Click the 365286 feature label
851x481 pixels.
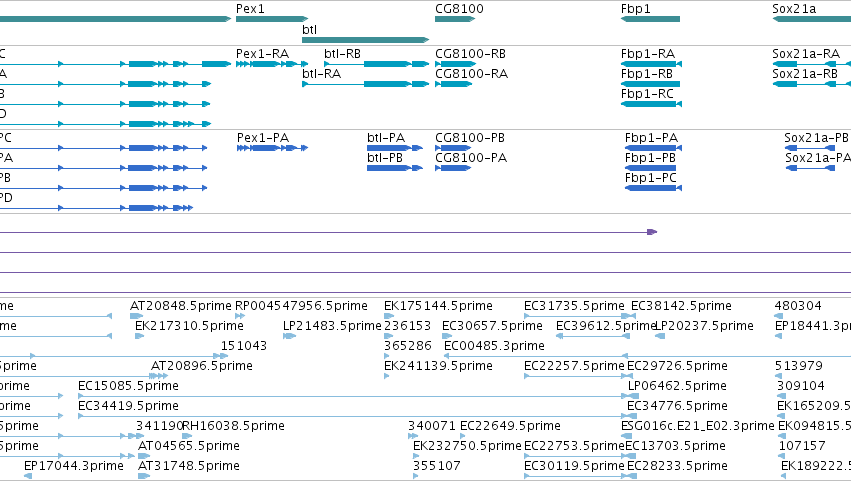coord(408,346)
